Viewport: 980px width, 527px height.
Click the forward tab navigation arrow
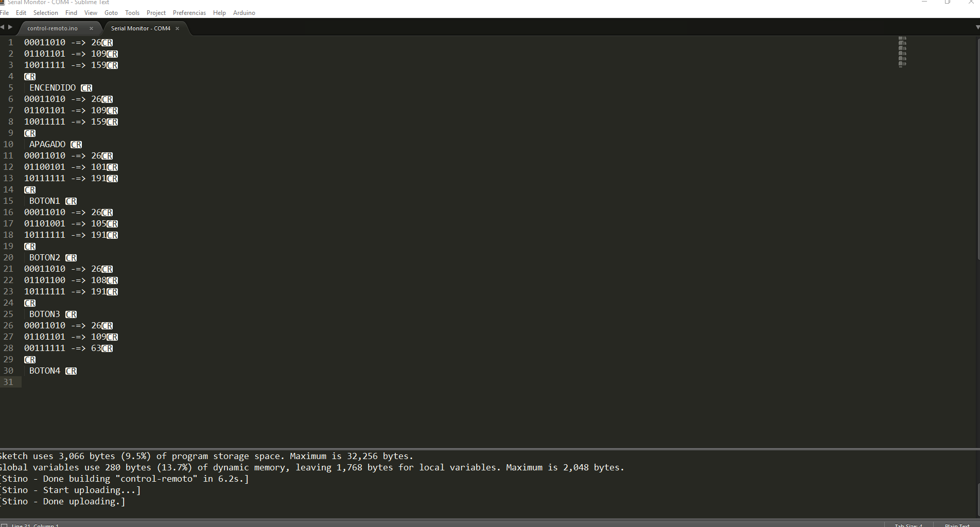pos(10,27)
